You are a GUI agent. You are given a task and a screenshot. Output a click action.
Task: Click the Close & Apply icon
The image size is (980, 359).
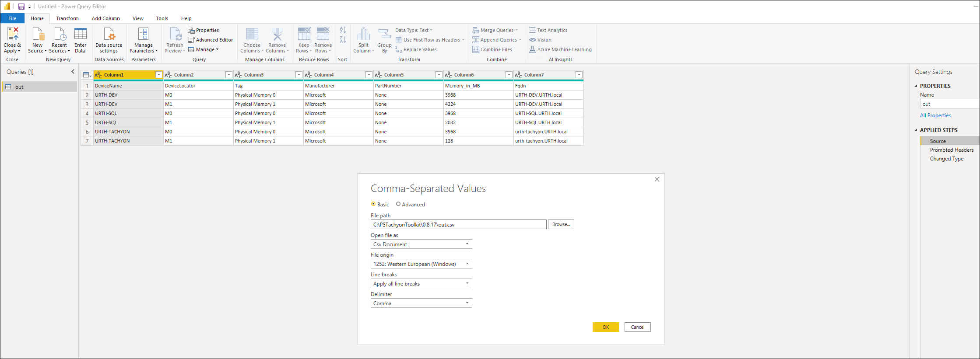click(x=12, y=34)
